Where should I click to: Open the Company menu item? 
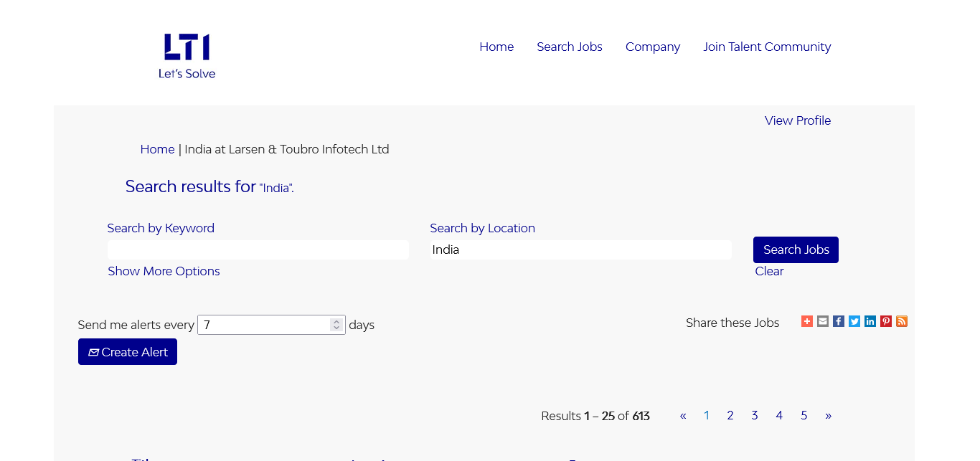653,47
